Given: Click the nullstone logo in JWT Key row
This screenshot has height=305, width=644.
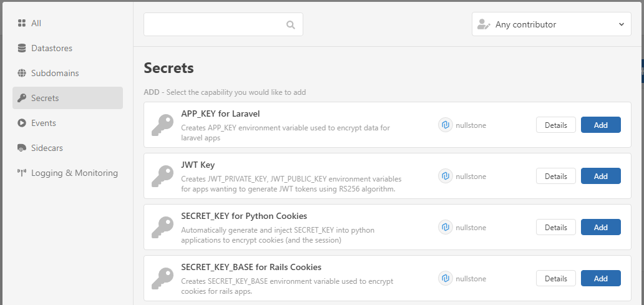Looking at the screenshot, I should point(445,176).
